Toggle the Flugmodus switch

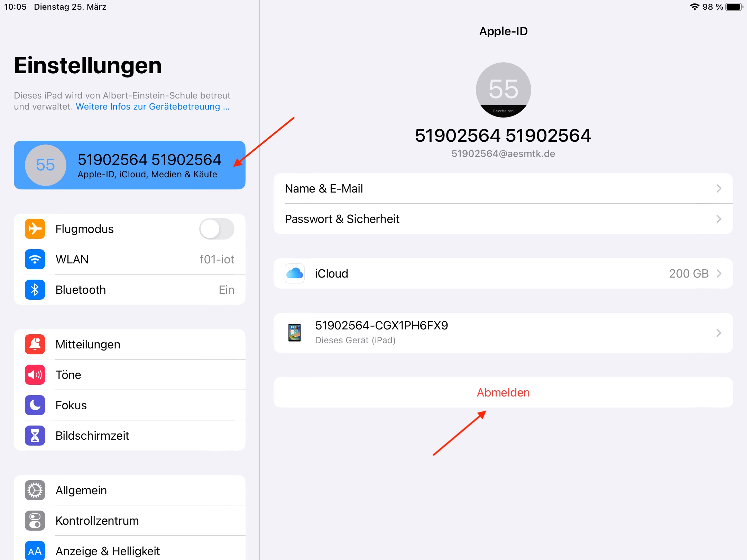(x=217, y=229)
